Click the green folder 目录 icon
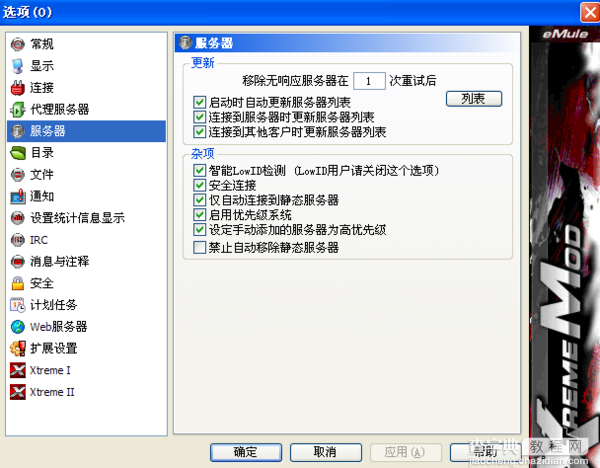The height and width of the screenshot is (468, 600). point(18,153)
